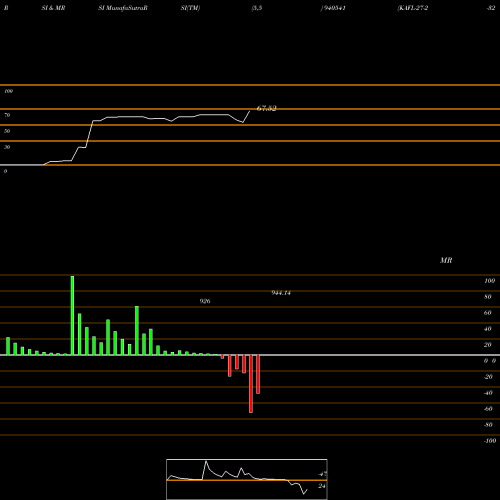The height and width of the screenshot is (500, 500).
Task: Click the 20 label on MR scale
Action: [488, 345]
